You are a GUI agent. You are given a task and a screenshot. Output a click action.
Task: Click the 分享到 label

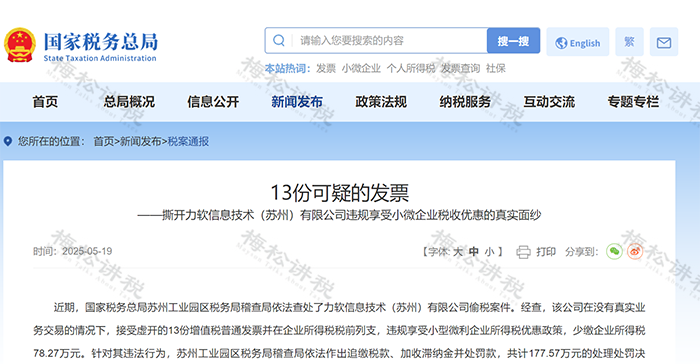[x=581, y=252]
